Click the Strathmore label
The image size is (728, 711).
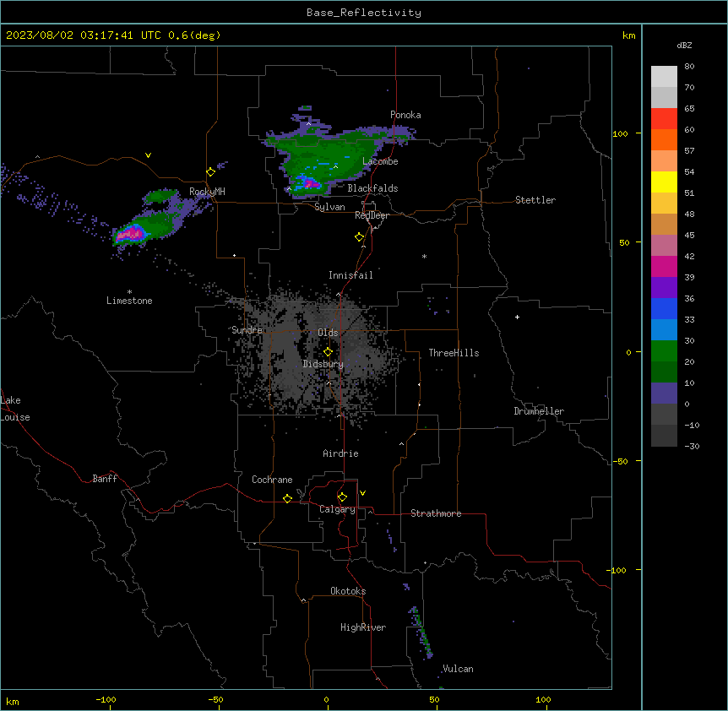coord(436,513)
